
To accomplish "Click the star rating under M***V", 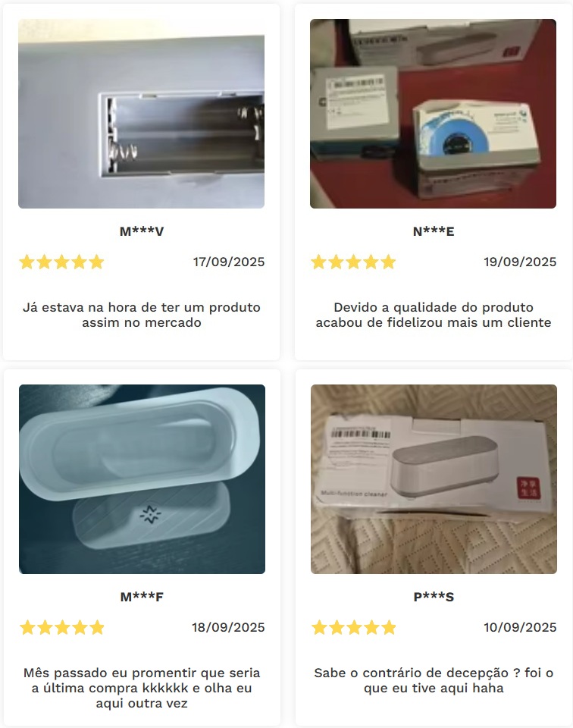I will coord(61,262).
